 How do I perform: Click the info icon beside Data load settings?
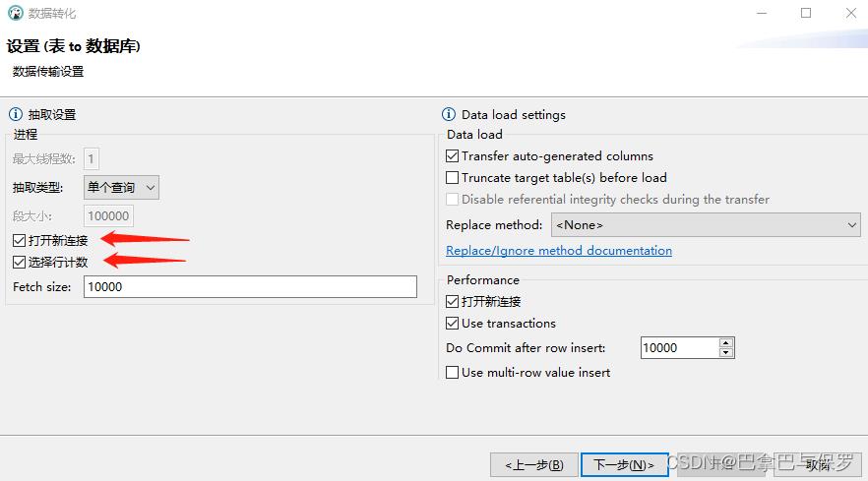[x=449, y=114]
